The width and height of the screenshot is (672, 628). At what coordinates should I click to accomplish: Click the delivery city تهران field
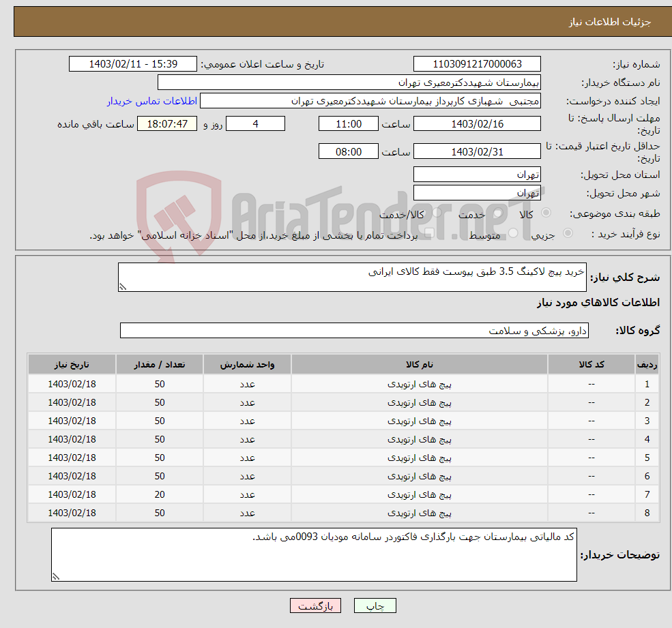point(477,193)
